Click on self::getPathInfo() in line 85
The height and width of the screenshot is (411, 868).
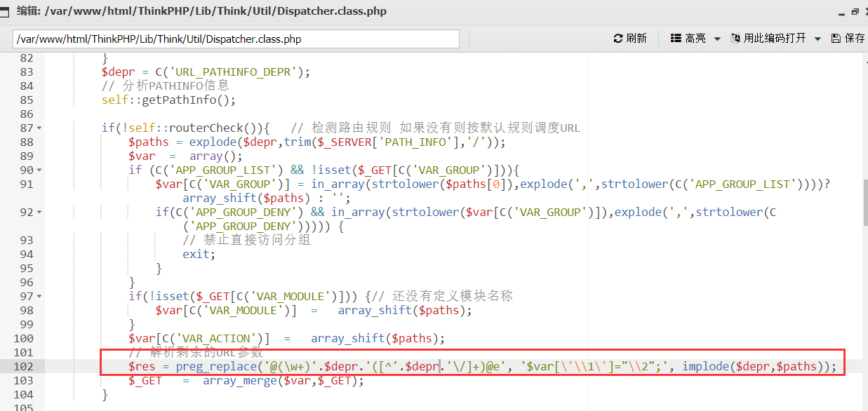168,100
